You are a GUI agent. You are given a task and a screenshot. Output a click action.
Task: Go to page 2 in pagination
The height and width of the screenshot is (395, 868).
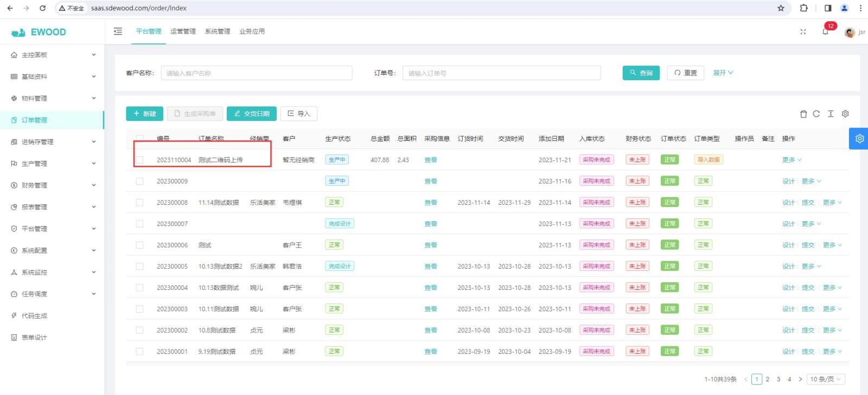[767, 379]
